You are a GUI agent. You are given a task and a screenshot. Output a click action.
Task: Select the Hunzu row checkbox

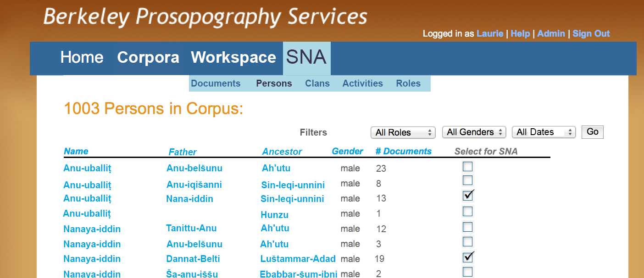coord(467,211)
